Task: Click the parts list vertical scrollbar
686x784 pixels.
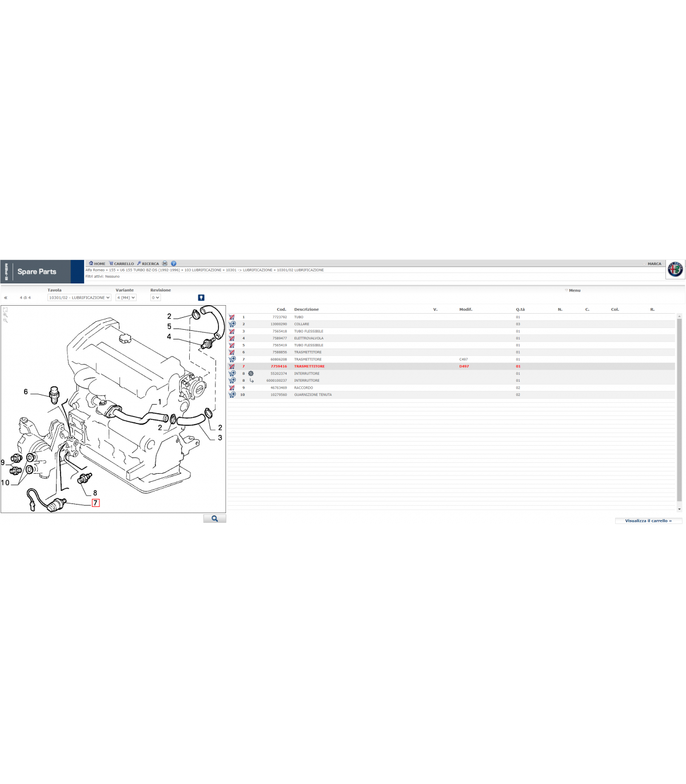Action: pyautogui.click(x=679, y=411)
